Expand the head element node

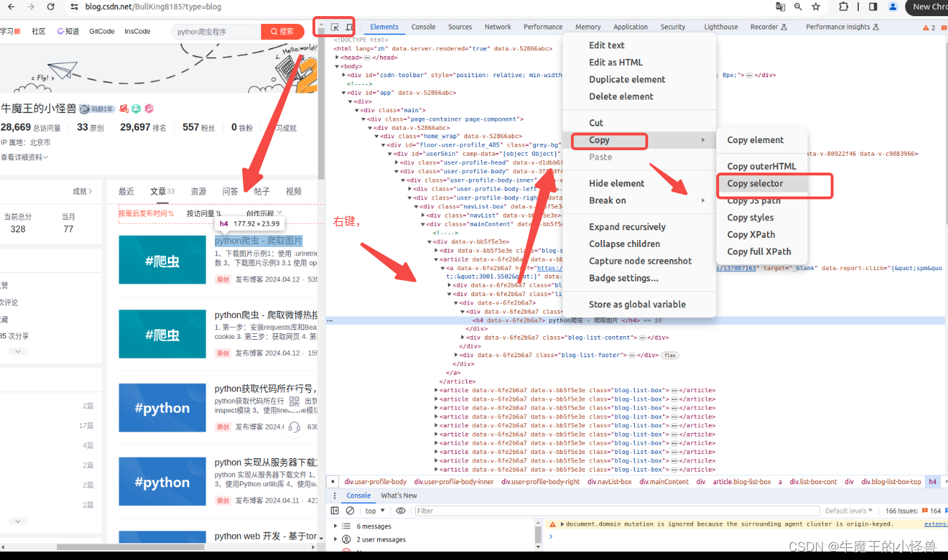[x=338, y=58]
